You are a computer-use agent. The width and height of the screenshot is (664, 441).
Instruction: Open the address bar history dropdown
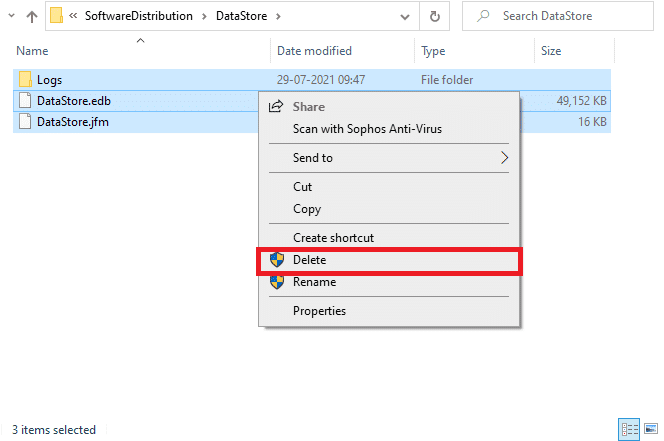click(x=405, y=17)
